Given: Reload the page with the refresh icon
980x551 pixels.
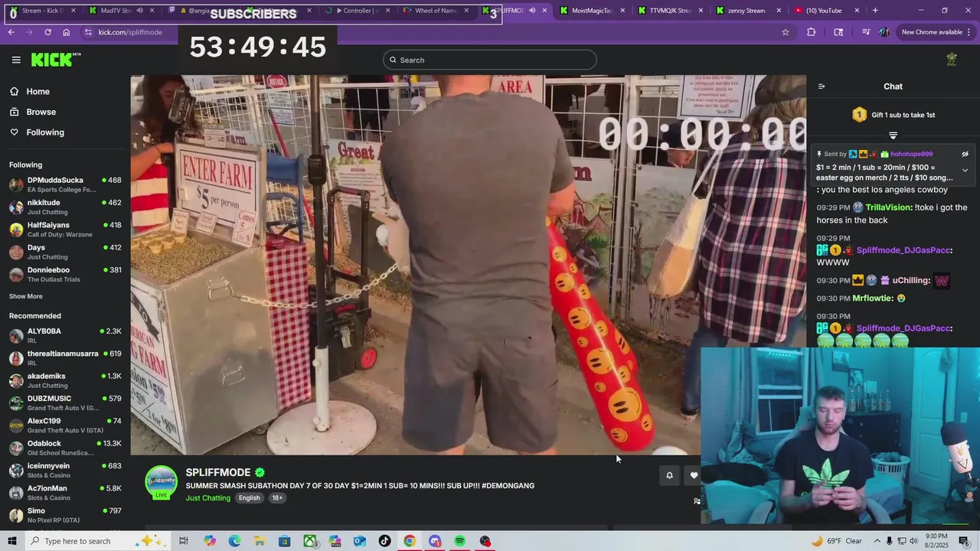Looking at the screenshot, I should click(47, 32).
